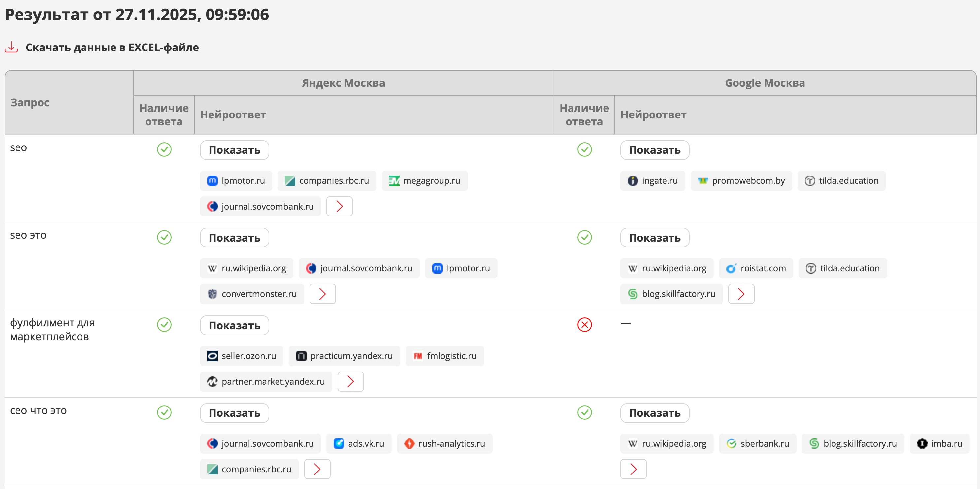980x489 pixels.
Task: Click the green Google check for 'seo это' query
Action: (x=584, y=237)
